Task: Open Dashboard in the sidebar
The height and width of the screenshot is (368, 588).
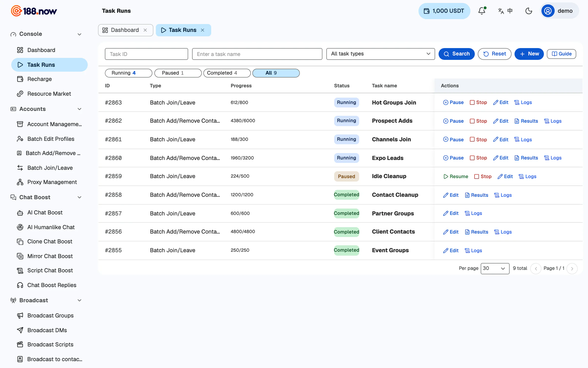Action: click(x=49, y=50)
